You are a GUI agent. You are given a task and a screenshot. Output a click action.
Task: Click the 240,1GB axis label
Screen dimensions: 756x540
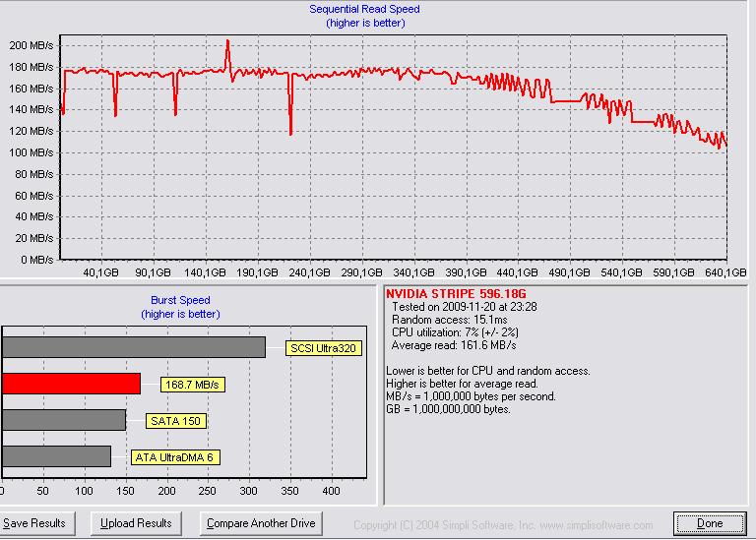pyautogui.click(x=309, y=272)
